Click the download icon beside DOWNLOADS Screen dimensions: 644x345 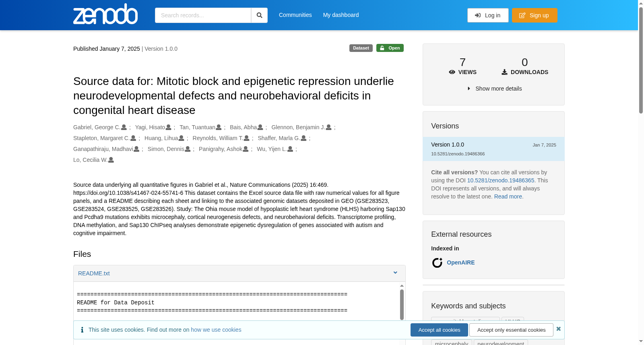point(504,72)
